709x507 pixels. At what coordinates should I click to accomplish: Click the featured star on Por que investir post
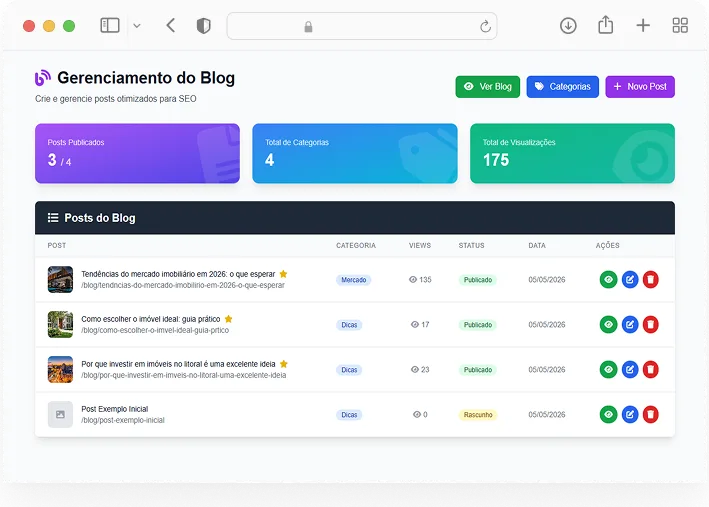[x=284, y=364]
